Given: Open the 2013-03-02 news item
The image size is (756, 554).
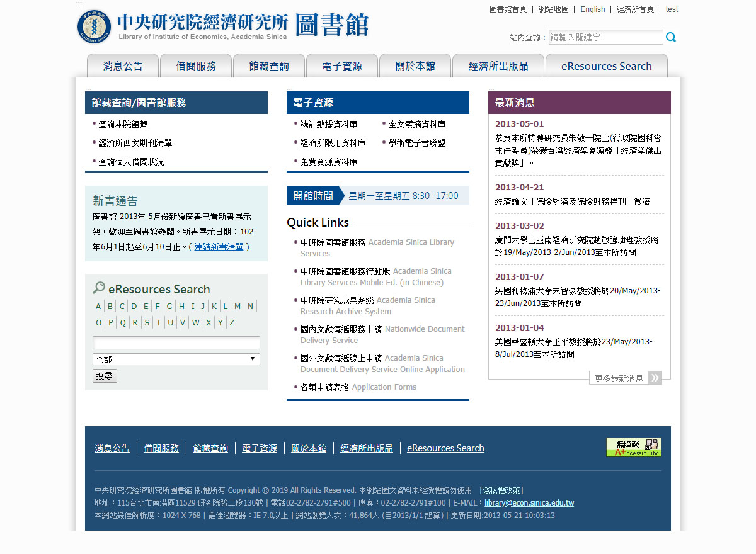Looking at the screenshot, I should point(576,246).
